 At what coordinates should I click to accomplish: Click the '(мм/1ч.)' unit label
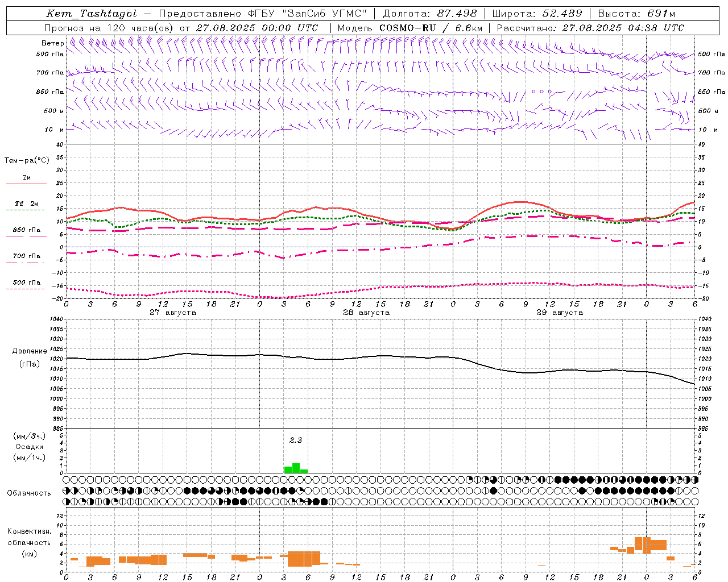(30, 458)
